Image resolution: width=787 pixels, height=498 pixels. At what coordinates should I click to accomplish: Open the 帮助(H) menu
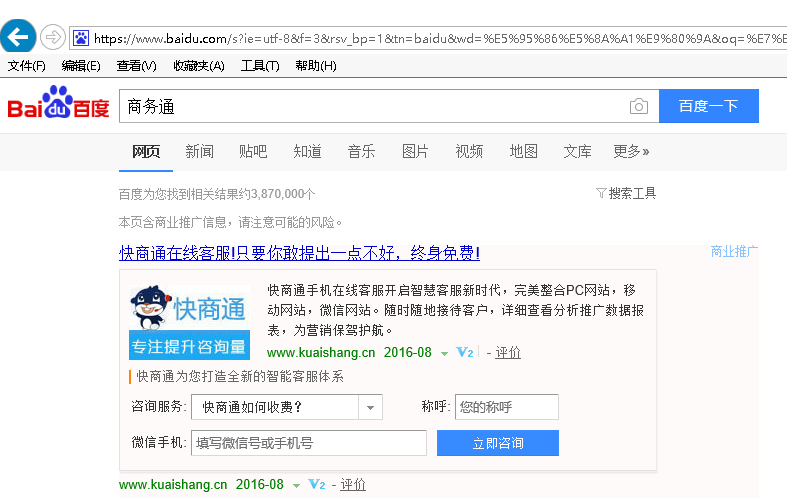316,66
